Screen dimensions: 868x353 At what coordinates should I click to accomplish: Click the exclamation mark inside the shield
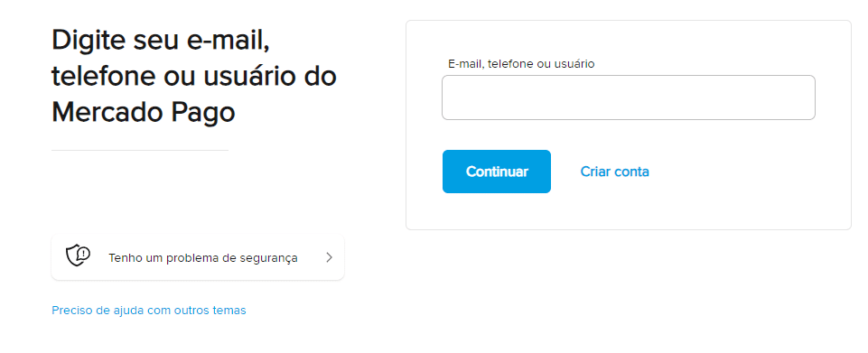83,254
